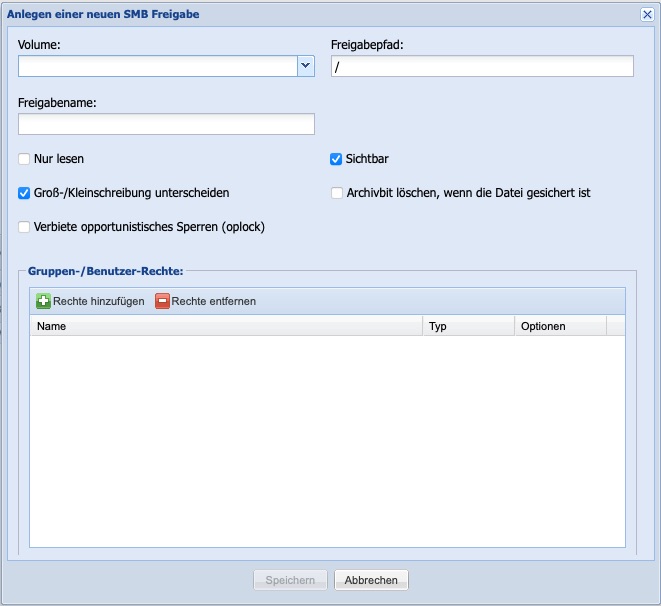This screenshot has width=661, height=606.
Task: Open the Volume dropdown arrow
Action: click(306, 66)
